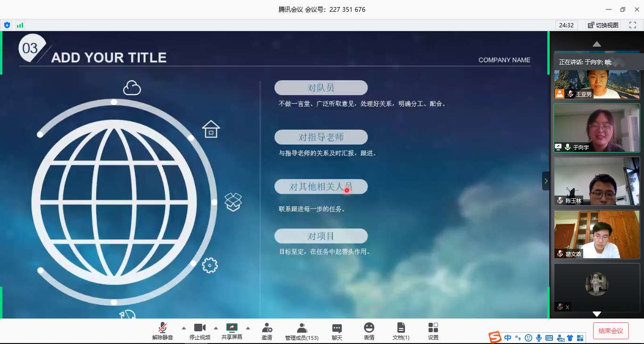This screenshot has height=344, width=644.
Task: Click the 切换视图 switch view button
Action: pos(603,25)
